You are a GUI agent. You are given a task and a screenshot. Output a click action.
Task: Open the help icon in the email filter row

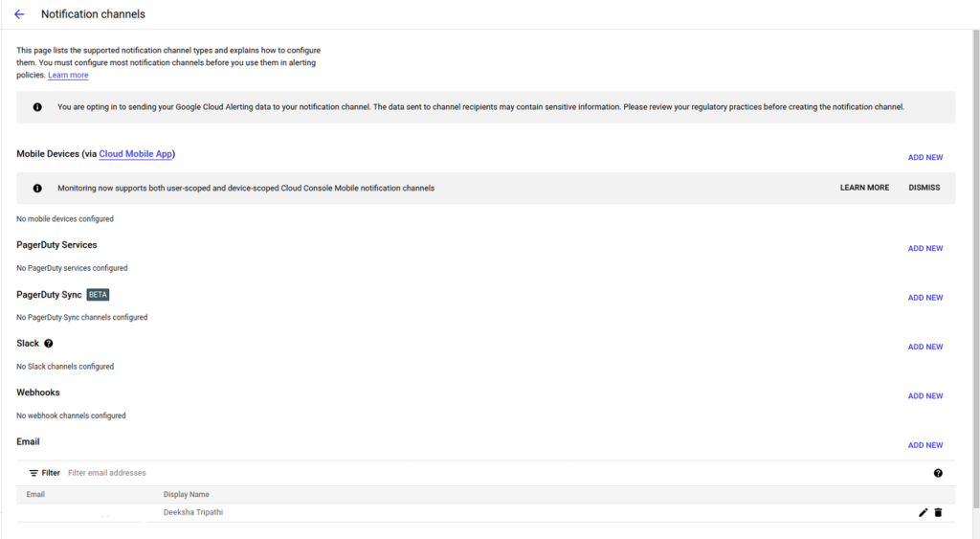938,473
